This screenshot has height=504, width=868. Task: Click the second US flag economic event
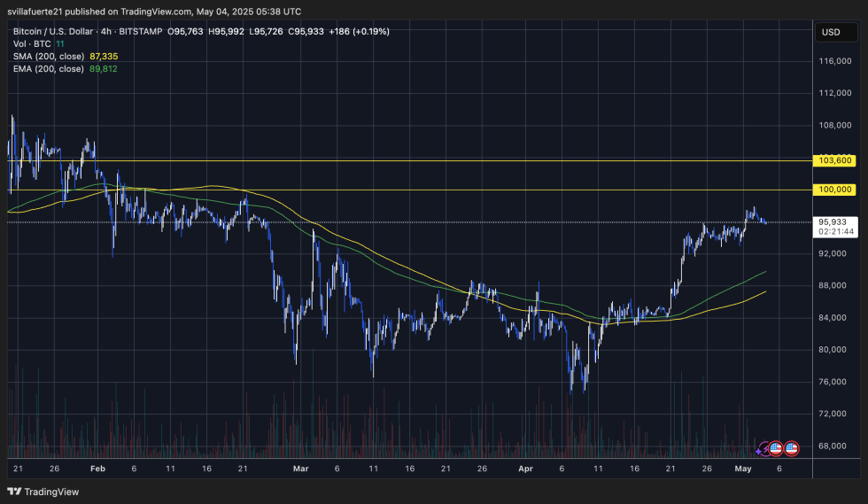click(x=792, y=449)
